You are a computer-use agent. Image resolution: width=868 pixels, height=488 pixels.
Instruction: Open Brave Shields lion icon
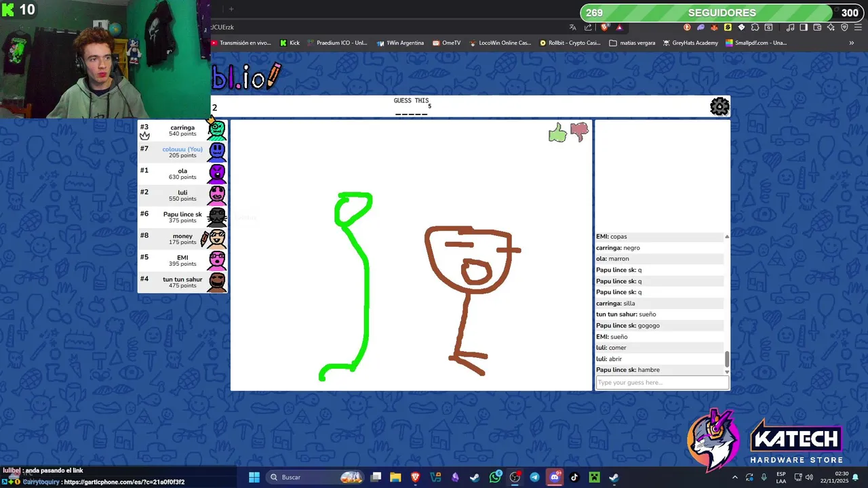(604, 27)
